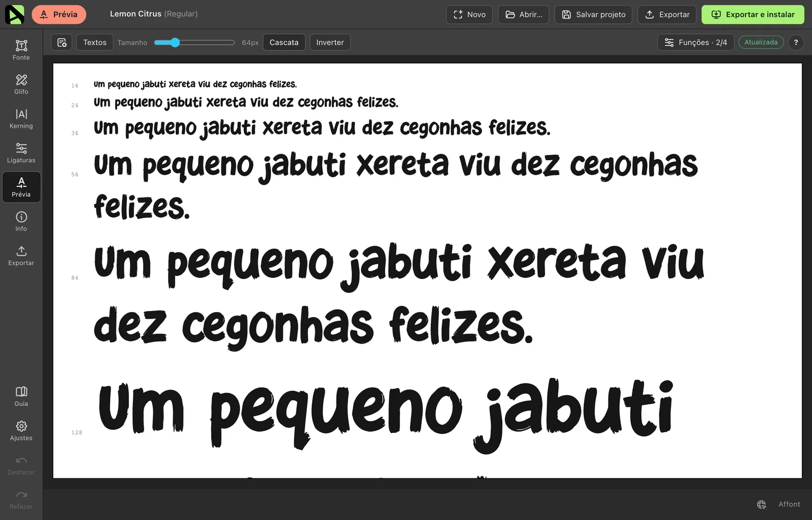The width and height of the screenshot is (812, 520).
Task: Click the 36 size preview text line
Action: click(x=322, y=128)
